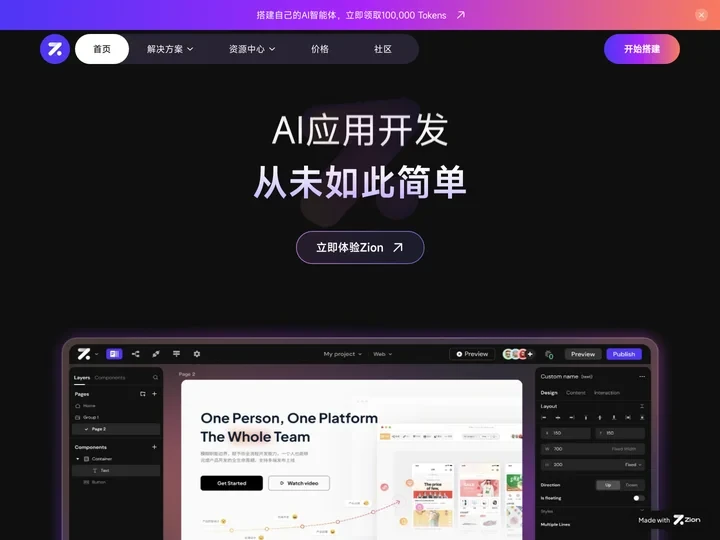Image resolution: width=720 pixels, height=540 pixels.
Task: Click the Watch video button on canvas
Action: pos(299,483)
